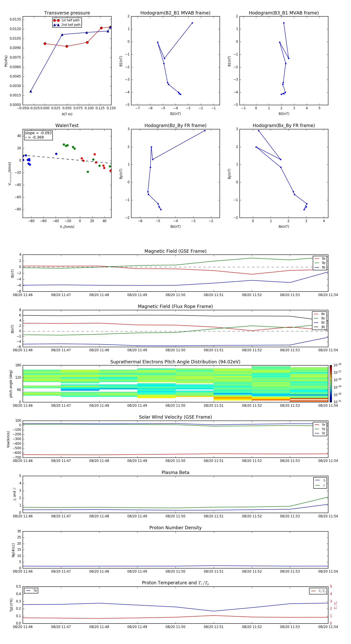Select the Bz' legend entry in Flux Rope plot
Image resolution: width=351 pixels, height=644 pixels.
tap(320, 323)
